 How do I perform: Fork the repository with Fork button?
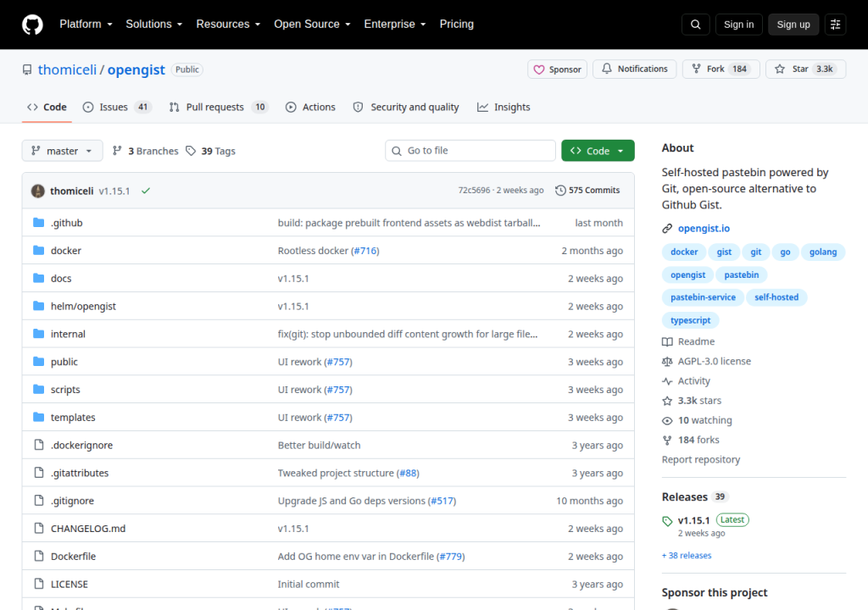pyautogui.click(x=721, y=69)
